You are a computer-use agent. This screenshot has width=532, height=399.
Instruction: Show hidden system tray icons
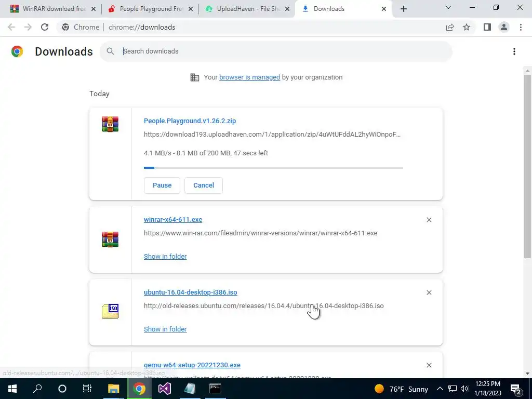(x=440, y=389)
